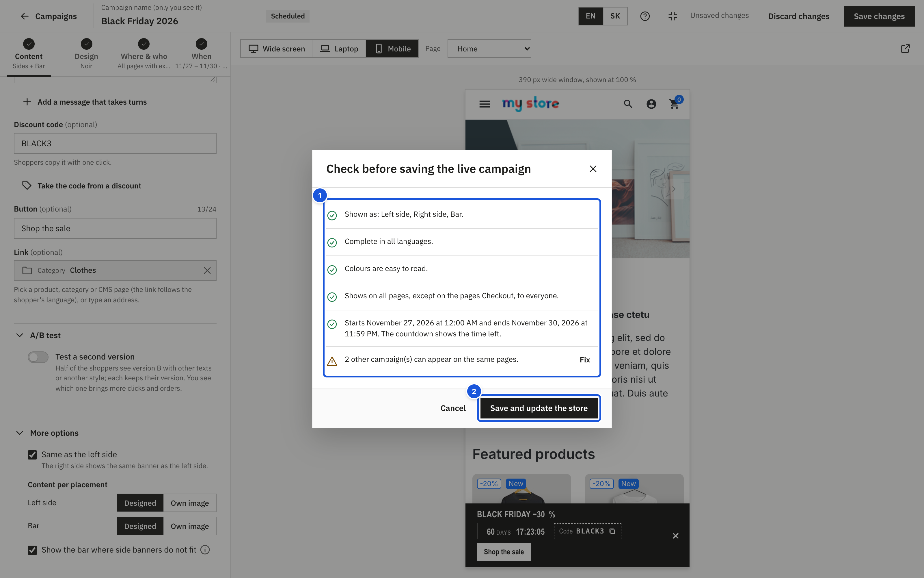Uncheck Same as the left side
Viewport: 924px width, 578px height.
pyautogui.click(x=32, y=455)
